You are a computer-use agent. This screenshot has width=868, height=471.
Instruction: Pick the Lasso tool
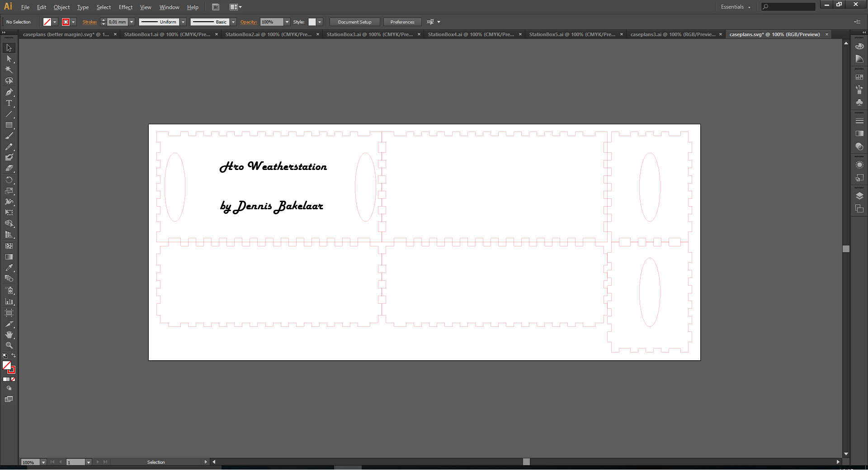[x=9, y=81]
